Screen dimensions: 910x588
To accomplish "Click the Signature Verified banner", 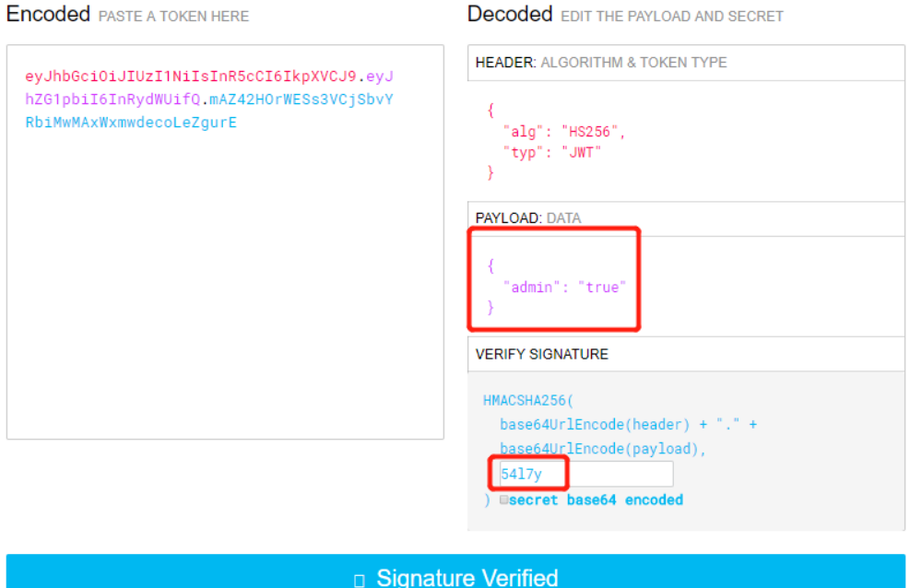I will pyautogui.click(x=455, y=571).
